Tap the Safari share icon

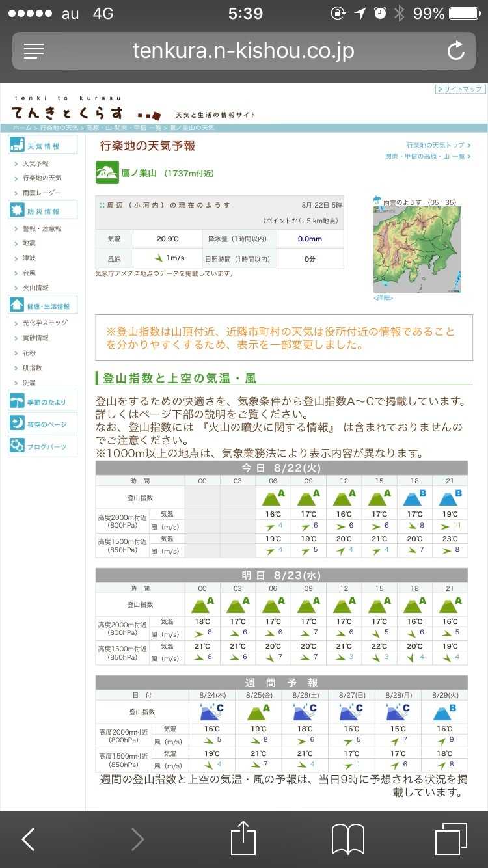pos(243,839)
